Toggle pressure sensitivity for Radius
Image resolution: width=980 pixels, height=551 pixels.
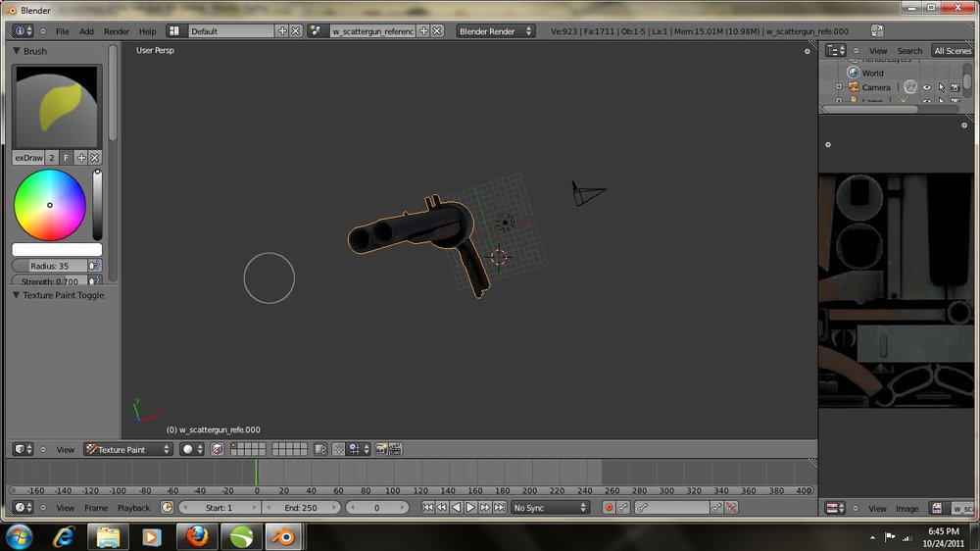click(94, 266)
